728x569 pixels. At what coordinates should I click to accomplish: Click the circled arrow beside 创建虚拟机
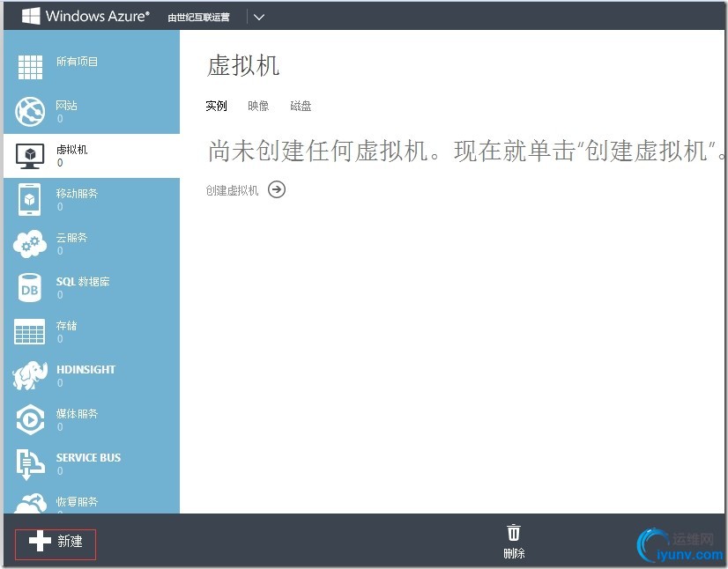277,189
